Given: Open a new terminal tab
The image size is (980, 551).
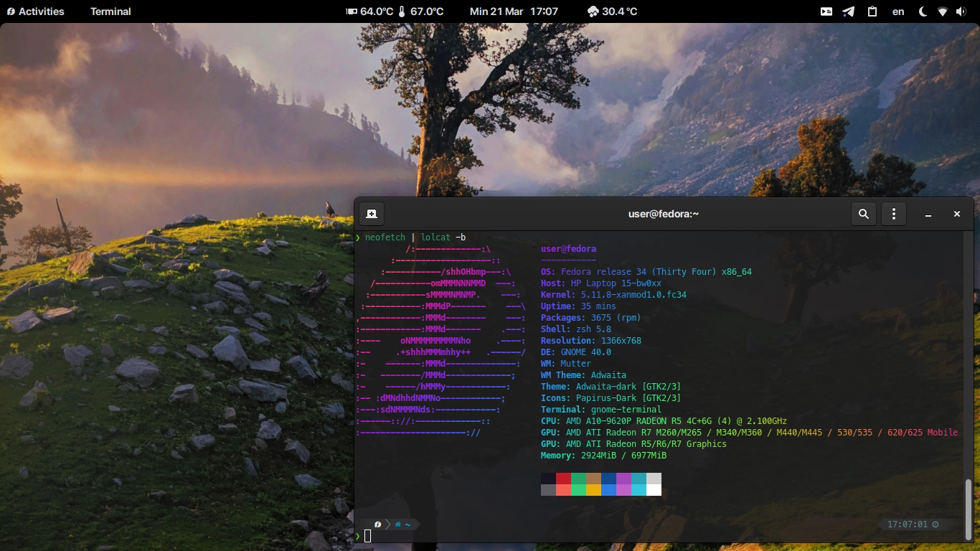Looking at the screenshot, I should 372,214.
